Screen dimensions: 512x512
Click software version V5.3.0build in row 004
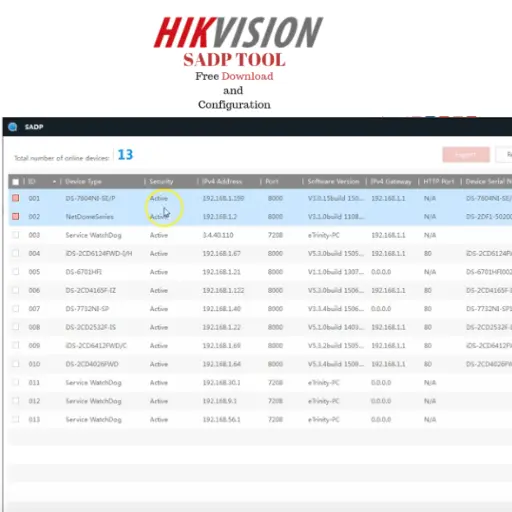click(335, 254)
